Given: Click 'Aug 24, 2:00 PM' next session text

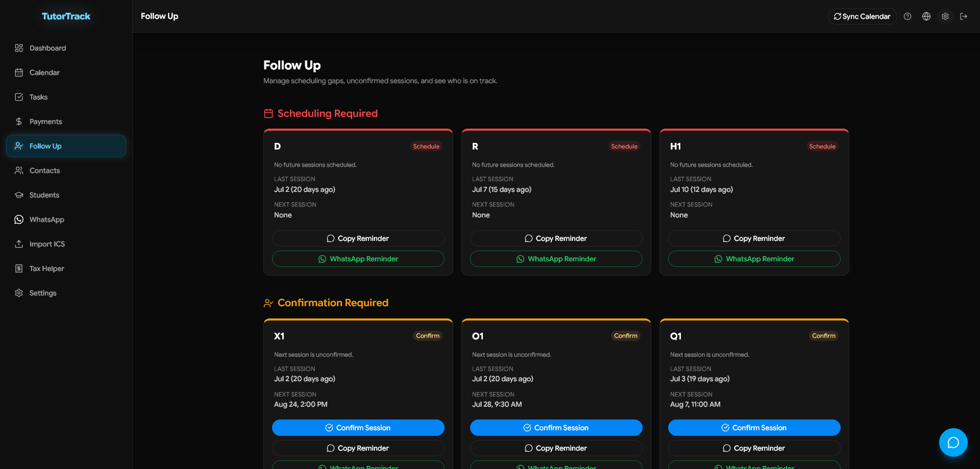Looking at the screenshot, I should pyautogui.click(x=301, y=404).
